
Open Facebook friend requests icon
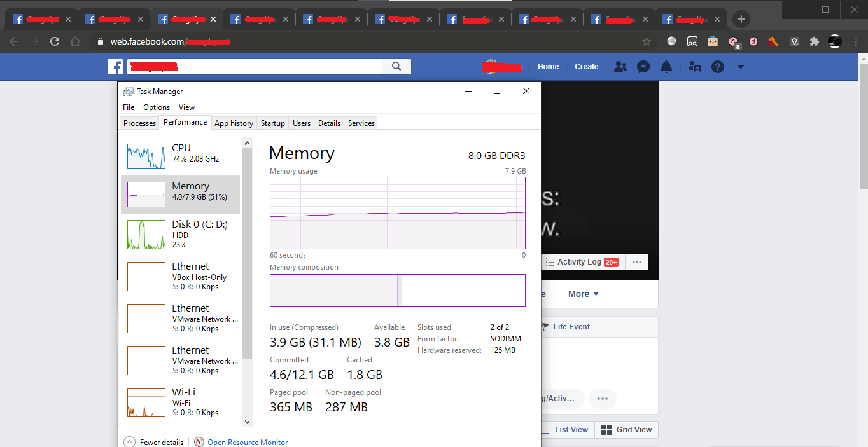coord(620,67)
